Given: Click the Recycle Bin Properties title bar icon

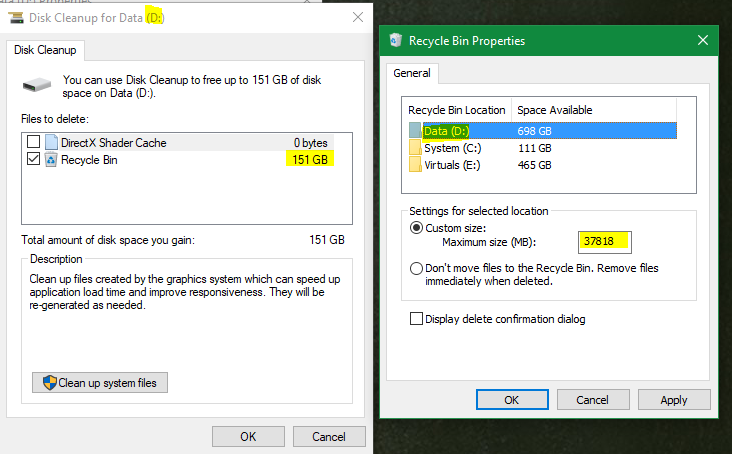Looking at the screenshot, I should coord(396,41).
